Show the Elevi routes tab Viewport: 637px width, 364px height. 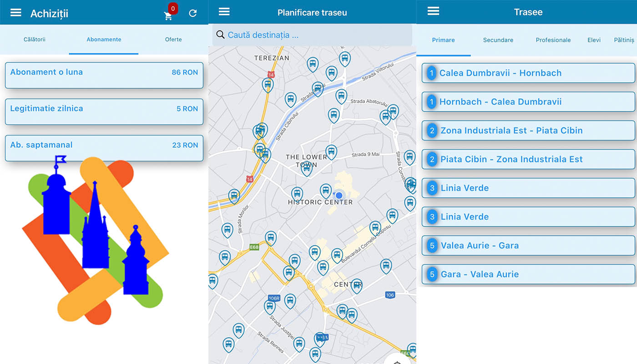tap(594, 40)
